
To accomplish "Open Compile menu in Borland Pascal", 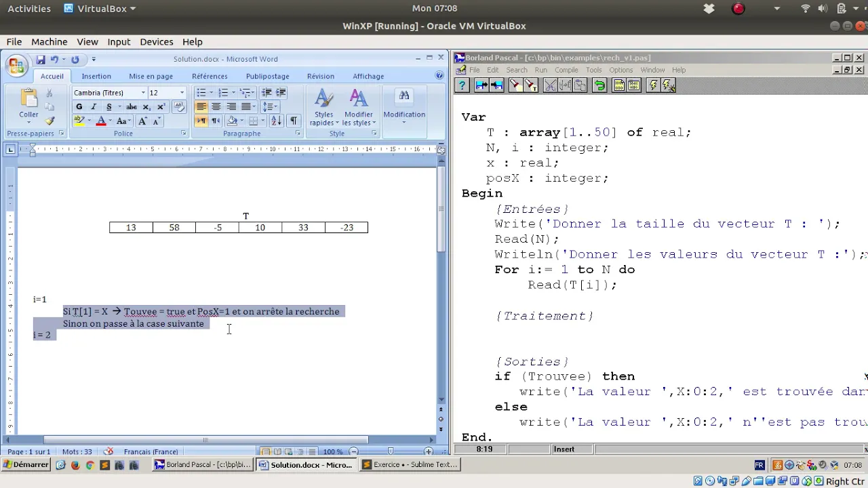I will click(x=567, y=70).
